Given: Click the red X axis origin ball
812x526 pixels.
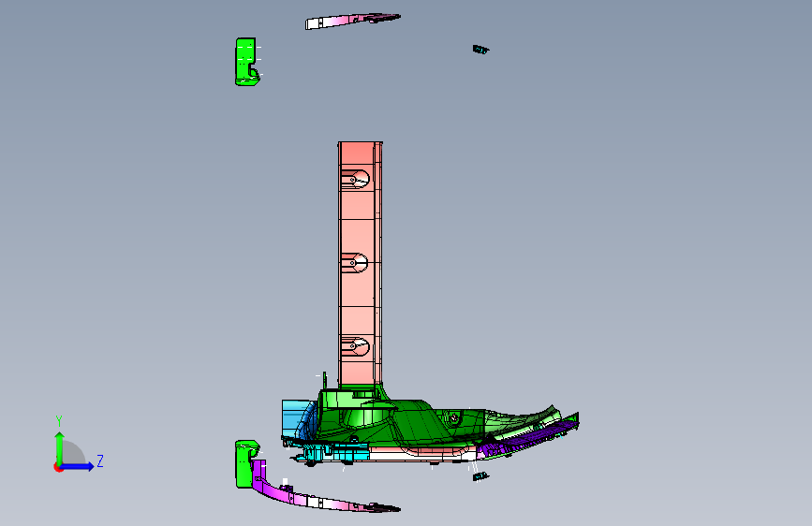Looking at the screenshot, I should point(58,467).
